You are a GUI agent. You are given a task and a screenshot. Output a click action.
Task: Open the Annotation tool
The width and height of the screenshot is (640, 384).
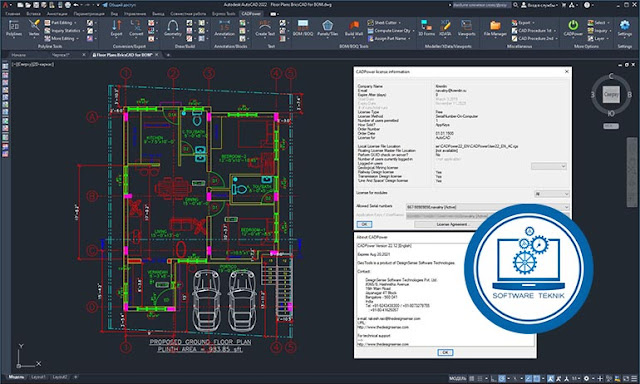click(224, 29)
